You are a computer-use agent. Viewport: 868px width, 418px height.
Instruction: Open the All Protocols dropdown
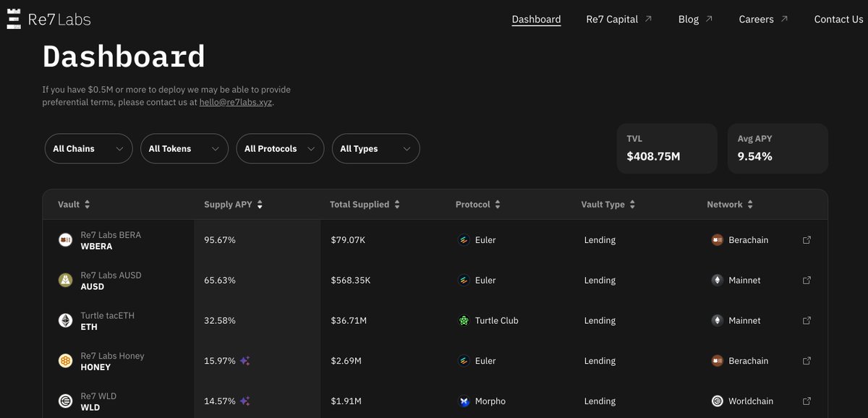tap(280, 149)
